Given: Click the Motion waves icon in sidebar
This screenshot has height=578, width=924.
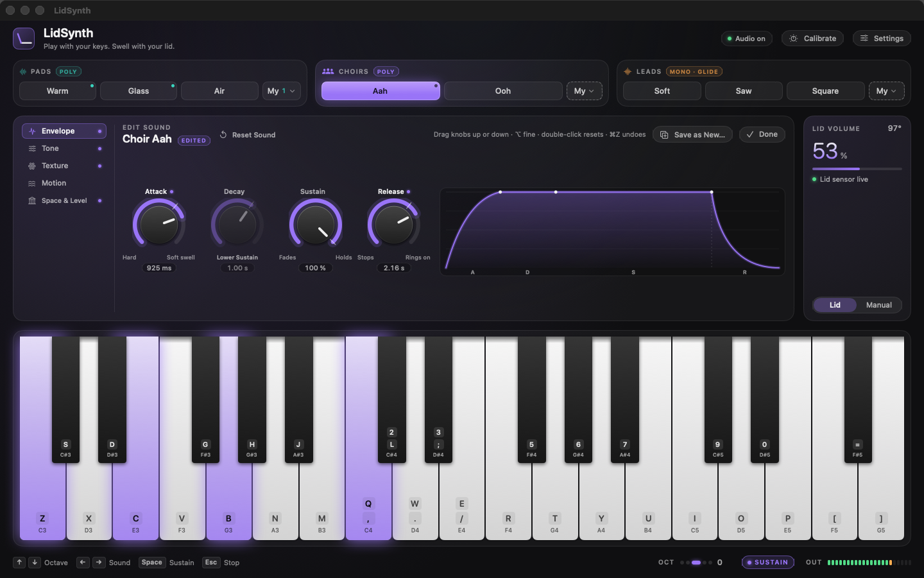Looking at the screenshot, I should [x=32, y=183].
